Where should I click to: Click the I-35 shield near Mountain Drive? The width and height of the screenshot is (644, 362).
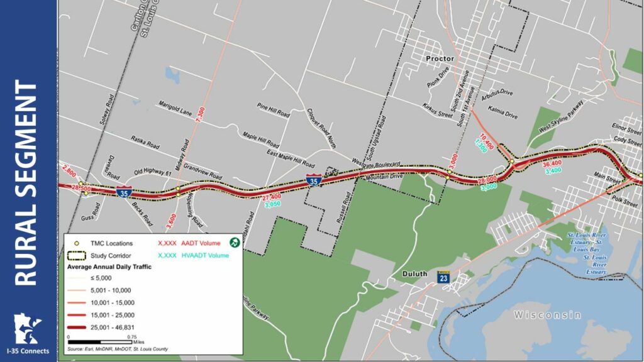[314, 180]
